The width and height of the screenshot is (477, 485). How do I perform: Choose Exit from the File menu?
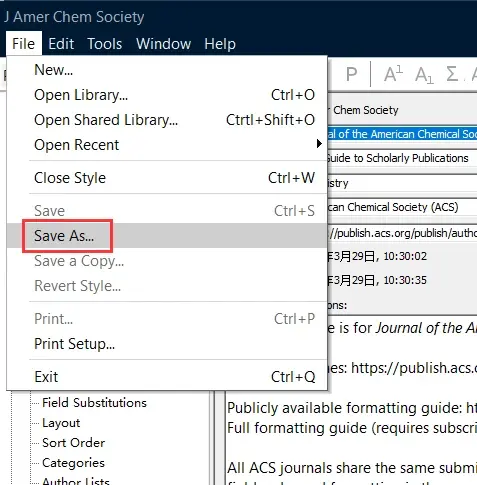point(167,377)
